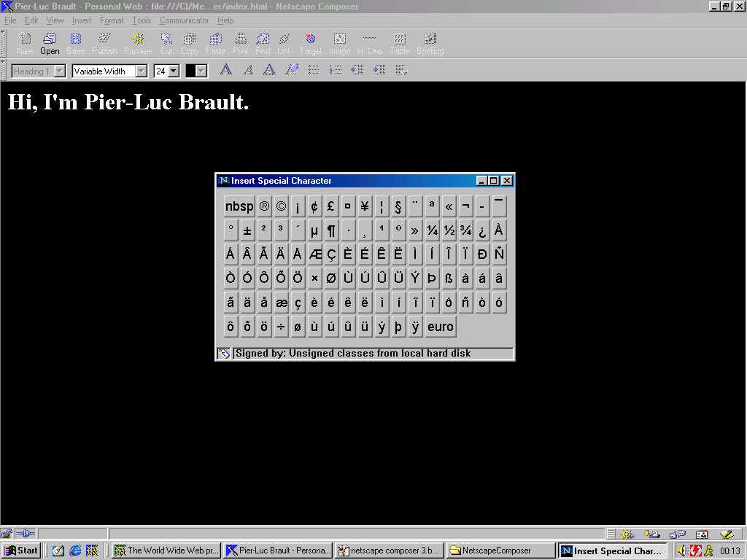Click the Cut toolbar icon
Image resolution: width=747 pixels, height=560 pixels.
click(166, 44)
